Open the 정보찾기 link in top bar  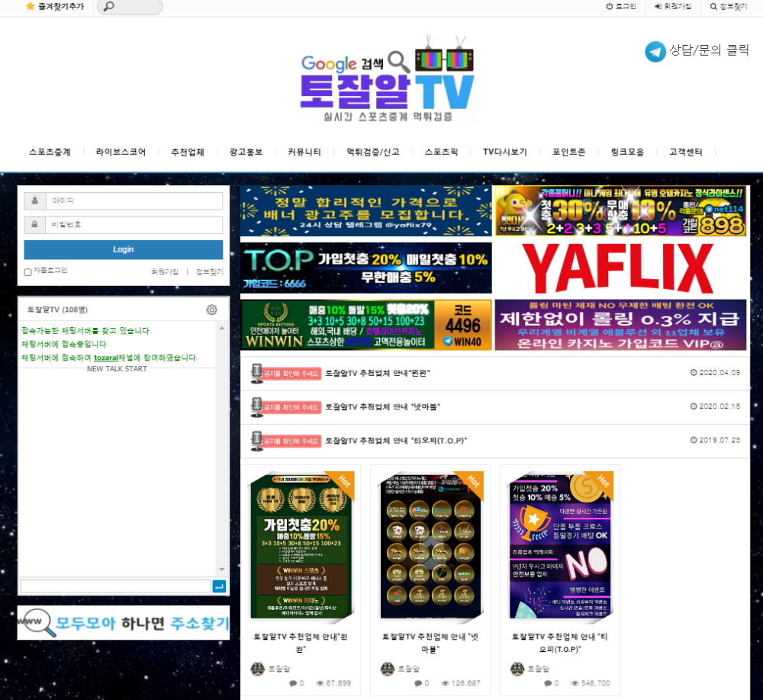pos(729,6)
